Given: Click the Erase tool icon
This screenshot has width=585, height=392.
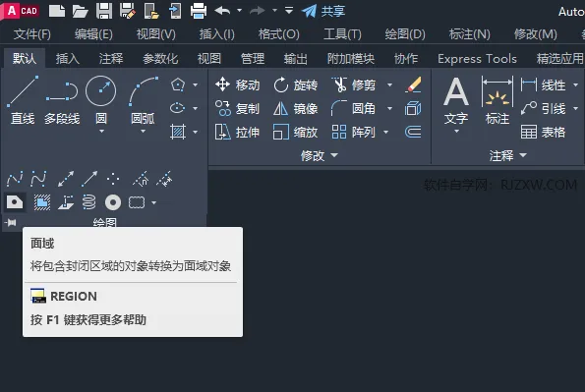Looking at the screenshot, I should [x=413, y=85].
